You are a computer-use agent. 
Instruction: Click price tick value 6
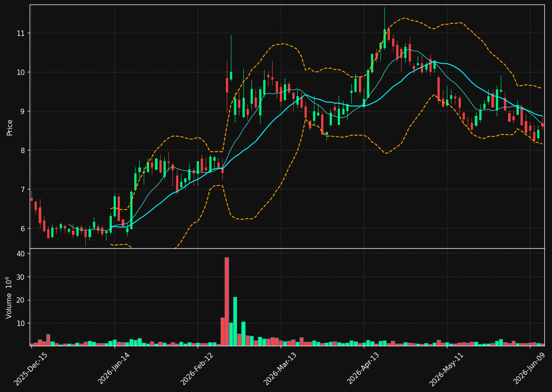click(23, 229)
